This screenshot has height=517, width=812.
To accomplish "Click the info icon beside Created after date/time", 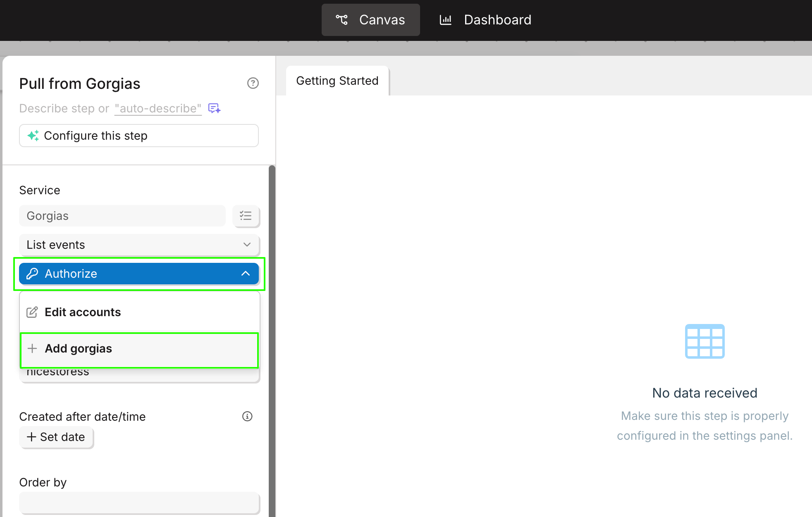I will [x=247, y=416].
